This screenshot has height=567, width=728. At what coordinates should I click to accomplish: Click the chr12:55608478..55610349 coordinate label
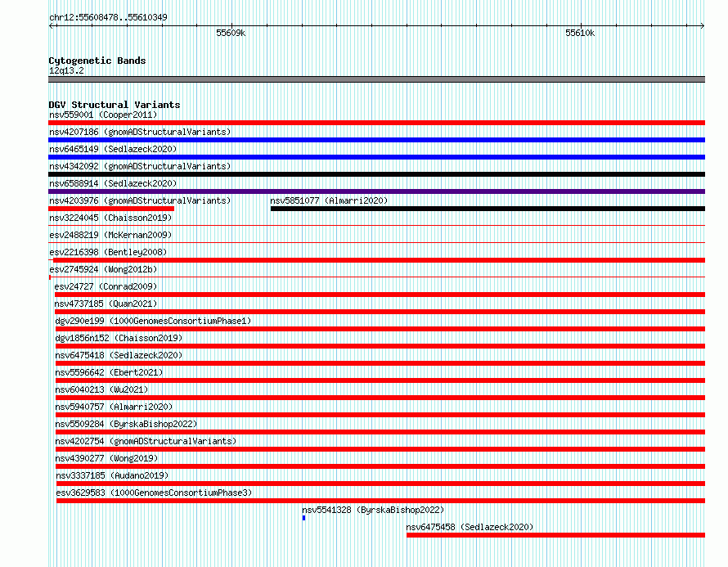[108, 17]
